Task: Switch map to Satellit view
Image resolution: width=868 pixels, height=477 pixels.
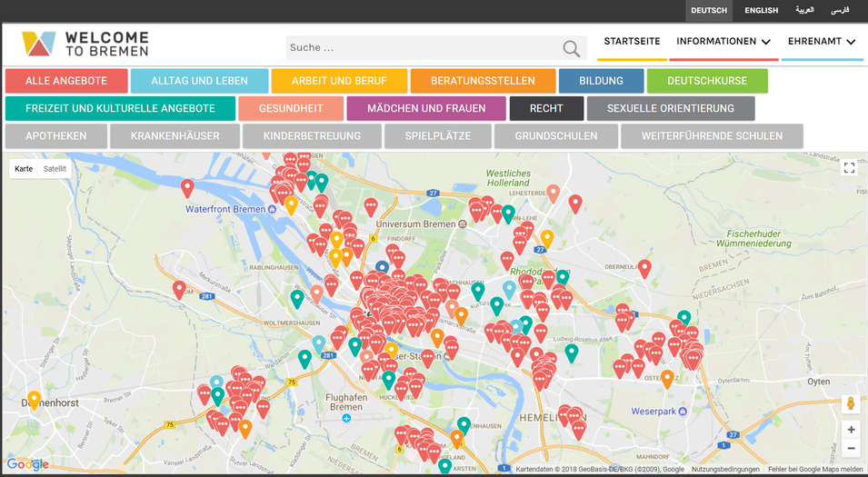Action: [x=55, y=169]
